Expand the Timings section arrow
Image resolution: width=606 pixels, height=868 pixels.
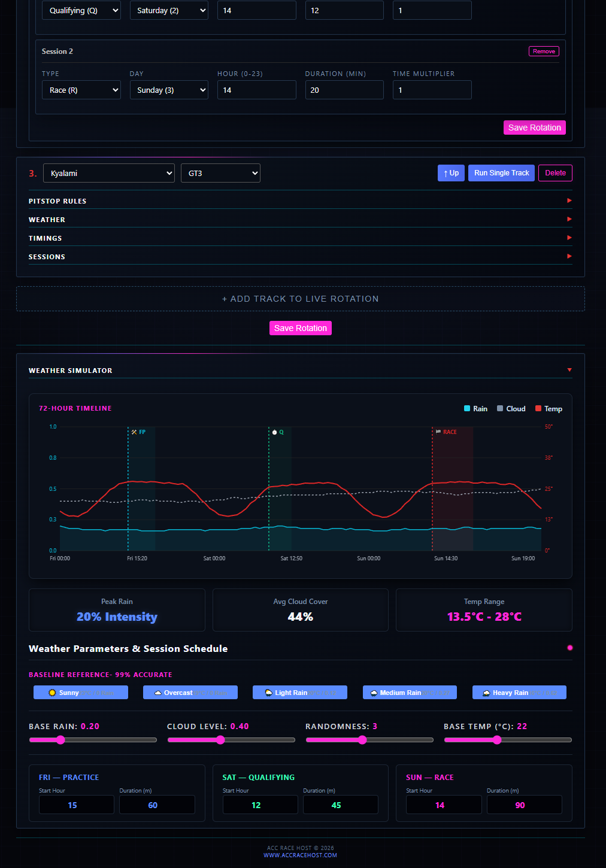coord(569,238)
